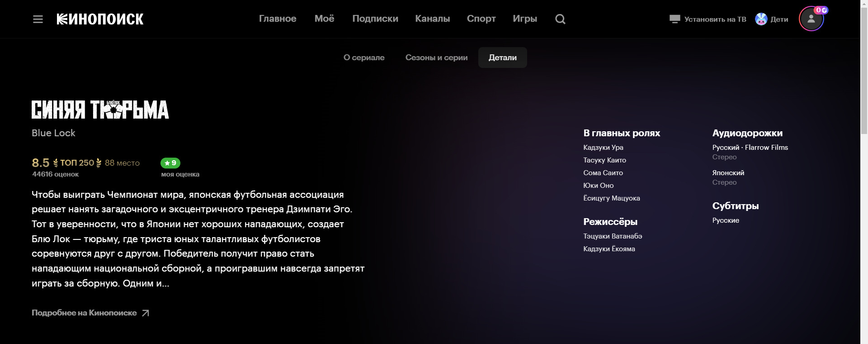
Task: Click the page vertical scrollbar
Action: coord(864,181)
